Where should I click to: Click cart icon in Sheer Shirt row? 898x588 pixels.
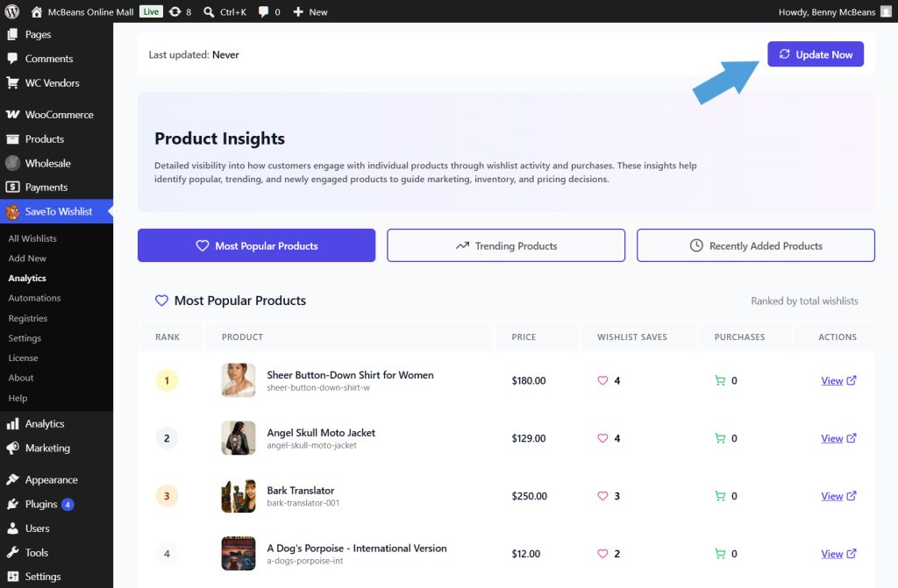click(720, 380)
